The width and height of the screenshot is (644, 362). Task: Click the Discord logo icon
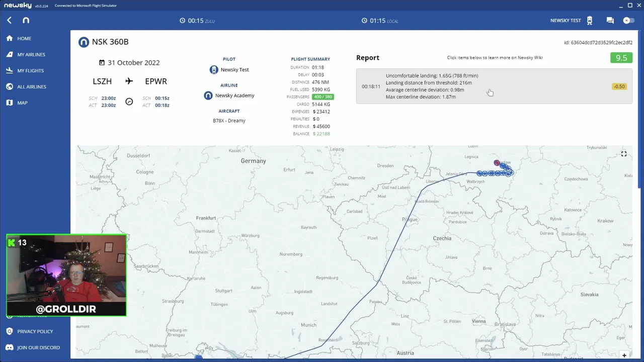(9, 347)
